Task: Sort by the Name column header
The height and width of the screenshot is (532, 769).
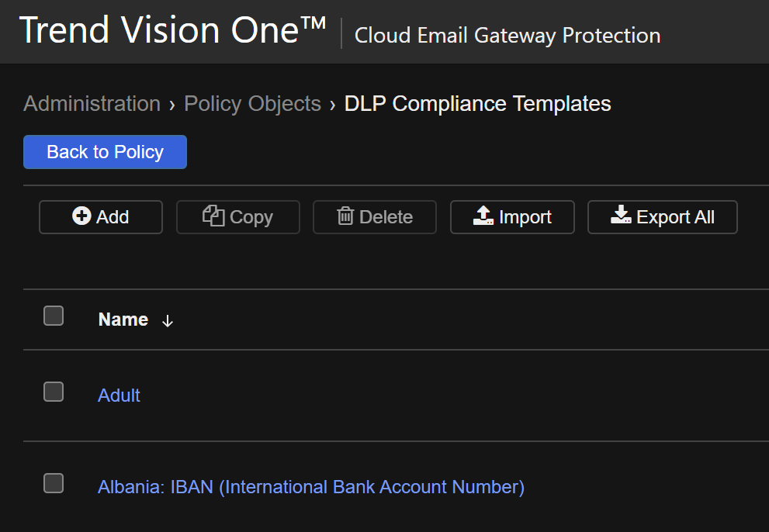Action: click(x=123, y=320)
